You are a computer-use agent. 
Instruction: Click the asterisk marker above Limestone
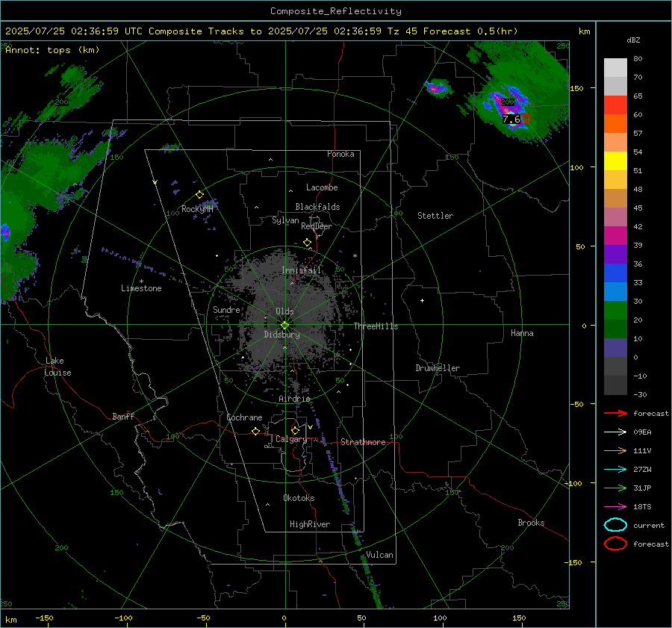point(141,282)
